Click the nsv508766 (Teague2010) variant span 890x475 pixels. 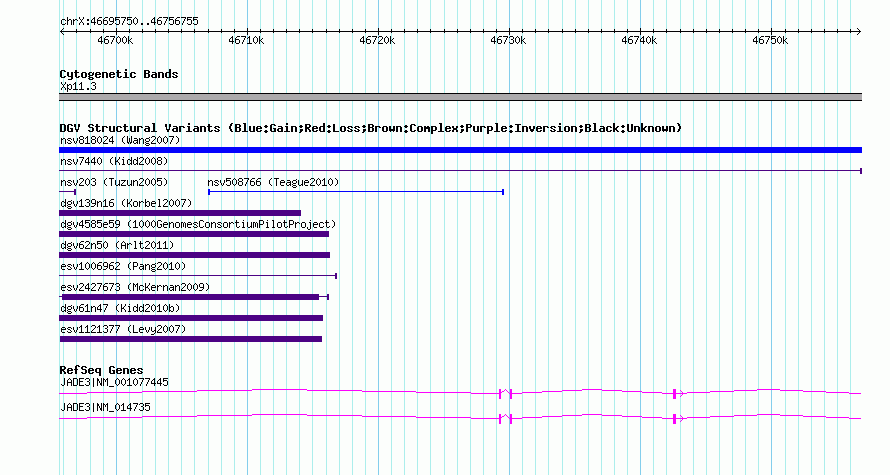pos(356,192)
